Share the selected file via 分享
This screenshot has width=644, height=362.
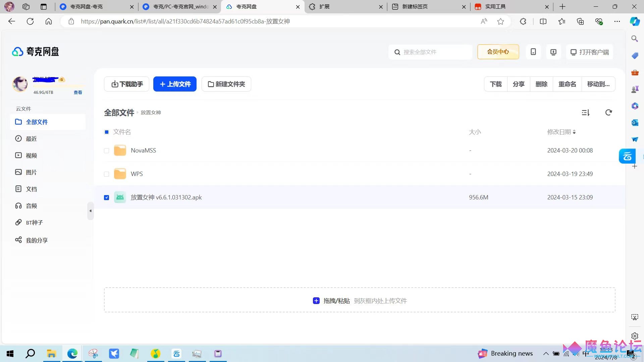519,84
